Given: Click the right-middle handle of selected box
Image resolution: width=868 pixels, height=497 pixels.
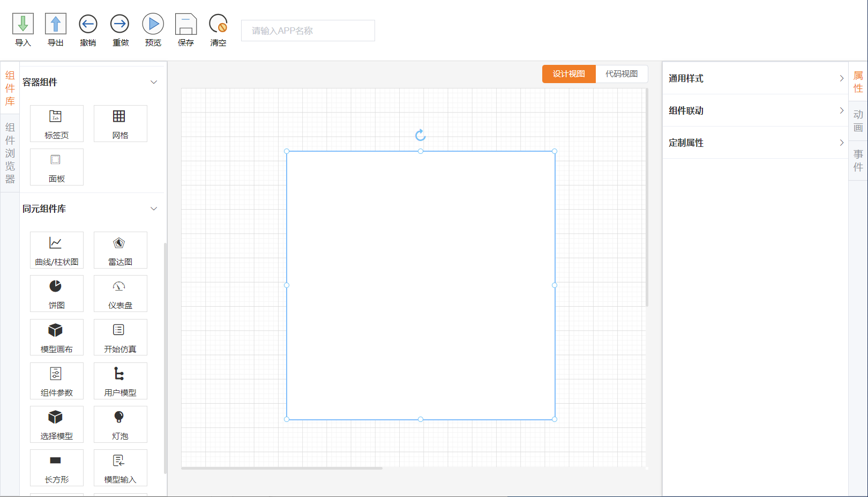Looking at the screenshot, I should pos(555,285).
